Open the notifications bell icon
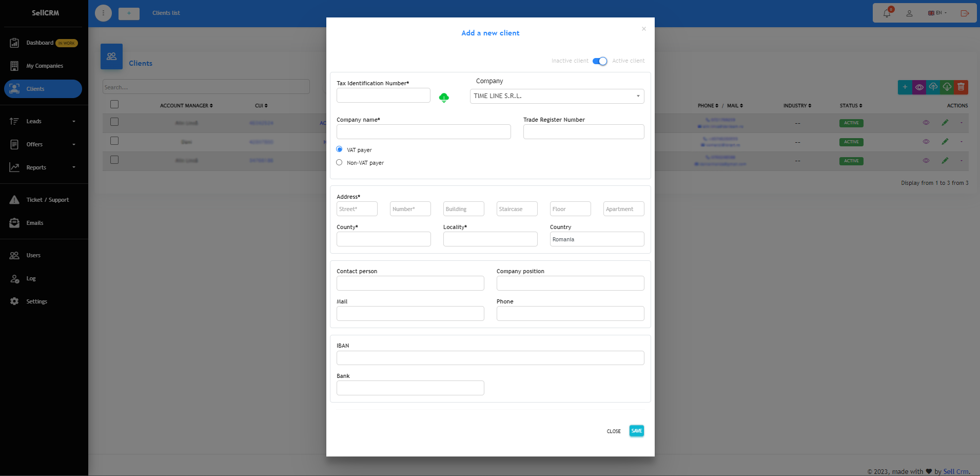 (x=887, y=13)
